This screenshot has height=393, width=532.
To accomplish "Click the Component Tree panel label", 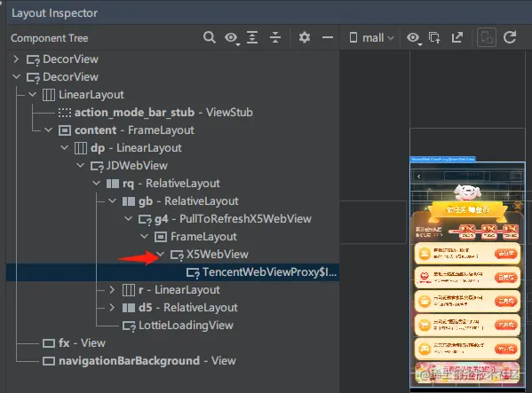I will point(50,38).
